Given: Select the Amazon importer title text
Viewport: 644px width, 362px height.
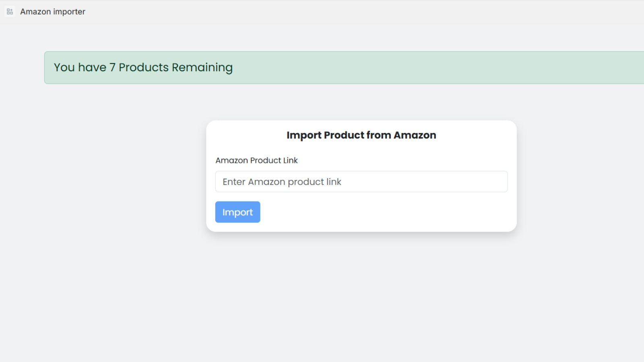Looking at the screenshot, I should click(53, 12).
